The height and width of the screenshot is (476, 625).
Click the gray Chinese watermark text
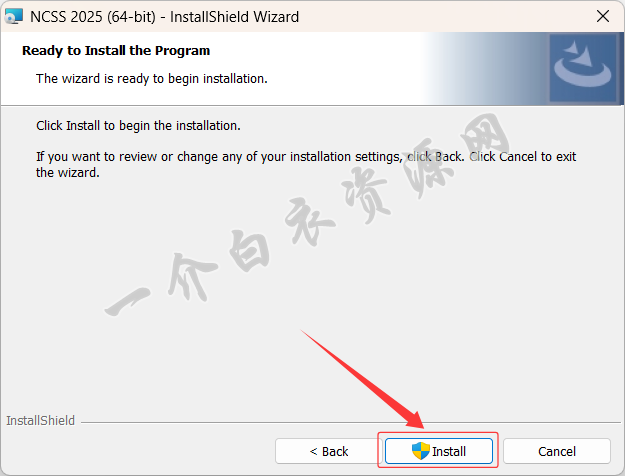click(307, 215)
